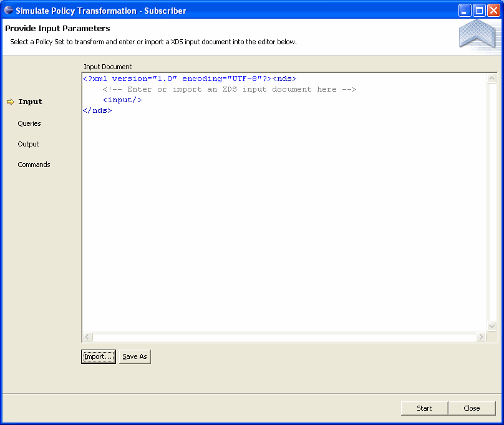Click the Input Document label
Screen dimensions: 504x425
pyautogui.click(x=108, y=67)
